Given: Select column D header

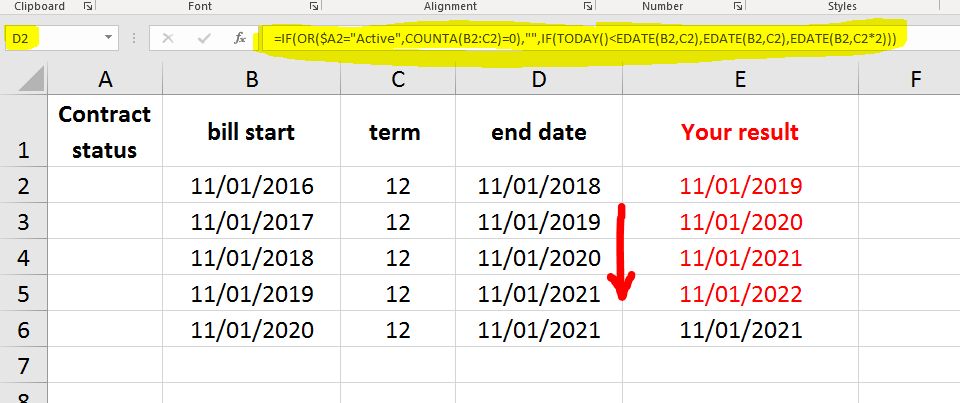Looking at the screenshot, I should pyautogui.click(x=539, y=80).
